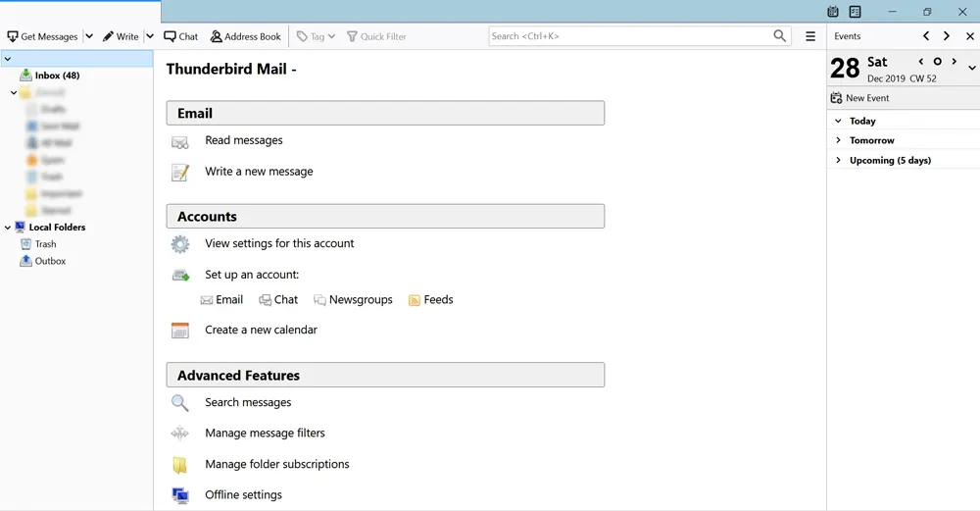The width and height of the screenshot is (980, 511).
Task: Expand the Tomorrow events section
Action: click(838, 140)
